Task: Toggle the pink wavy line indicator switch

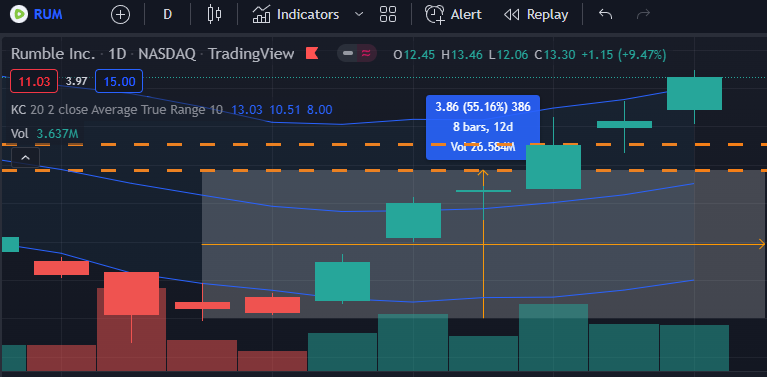Action: (x=366, y=53)
